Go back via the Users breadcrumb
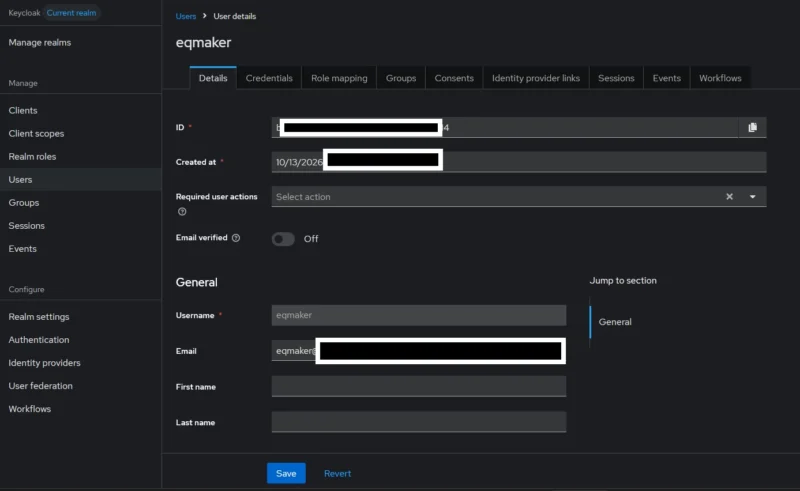 [186, 16]
